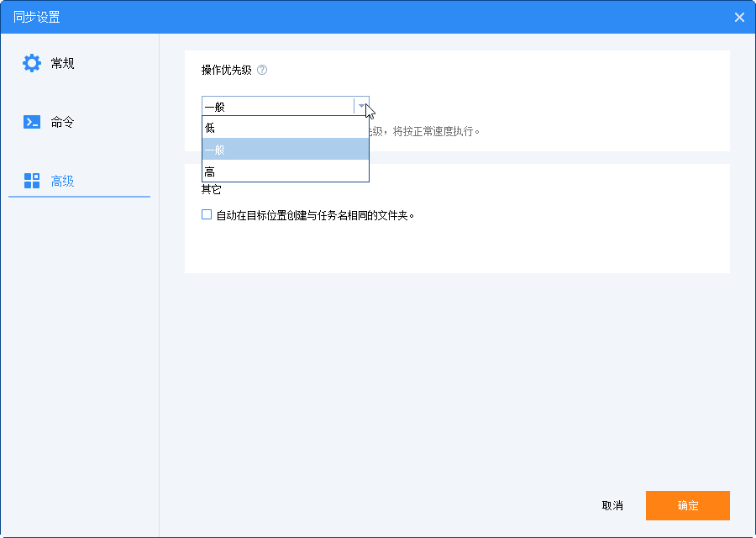Open the 常规 tab by its label
The image size is (756, 538).
tap(63, 63)
